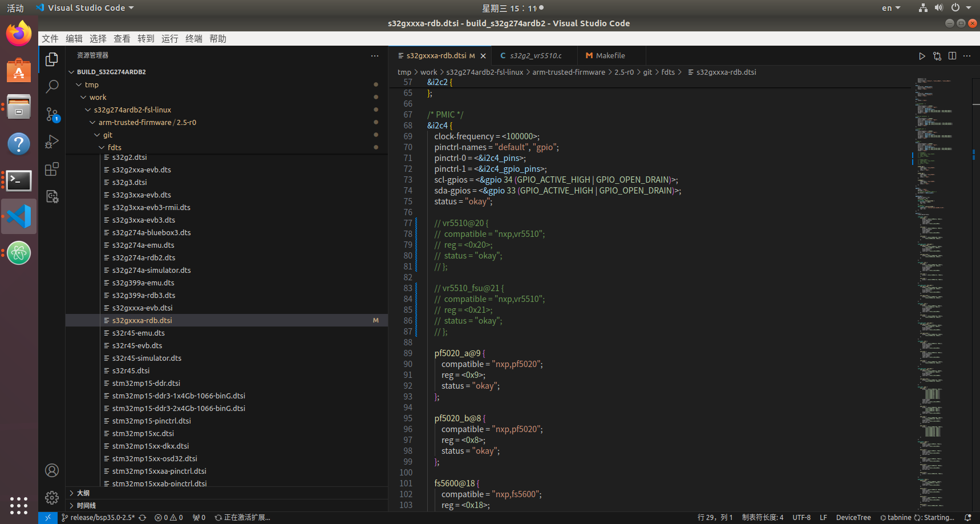
Task: Open s32g274a-rdb2.dts in the file tree
Action: [143, 257]
